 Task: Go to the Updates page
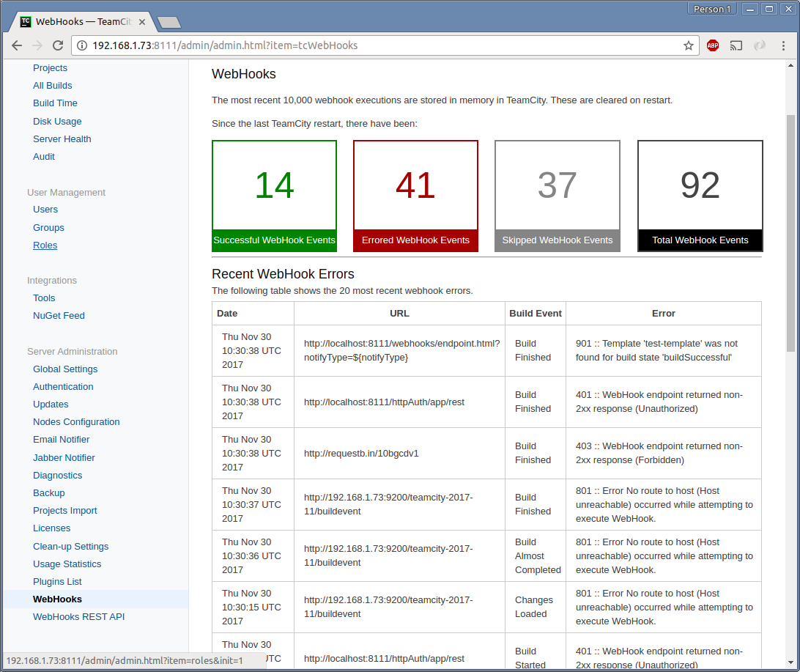click(x=51, y=404)
